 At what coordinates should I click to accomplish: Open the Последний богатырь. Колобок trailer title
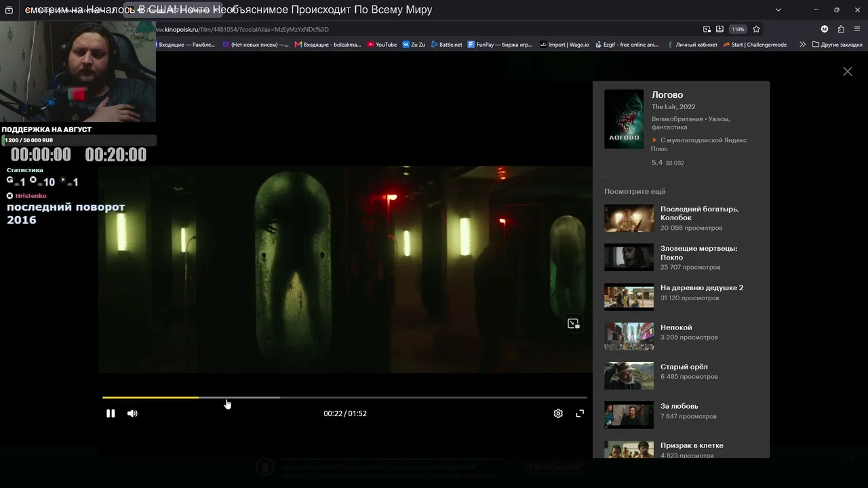700,213
